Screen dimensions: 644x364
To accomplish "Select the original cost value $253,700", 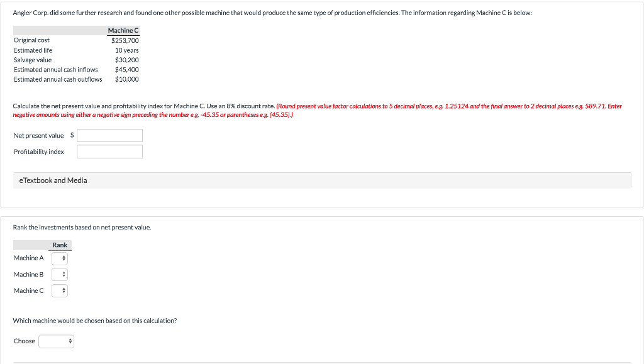I will click(125, 40).
